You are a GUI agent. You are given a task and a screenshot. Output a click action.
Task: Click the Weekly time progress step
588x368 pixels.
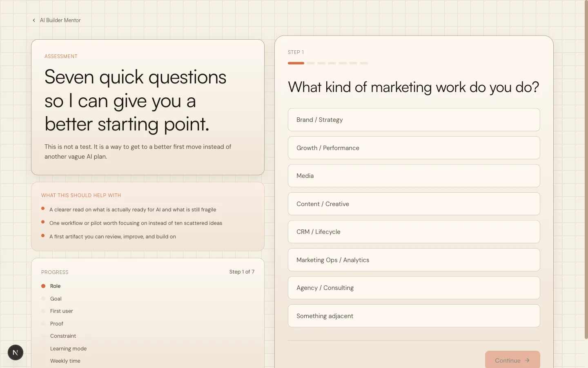click(65, 361)
